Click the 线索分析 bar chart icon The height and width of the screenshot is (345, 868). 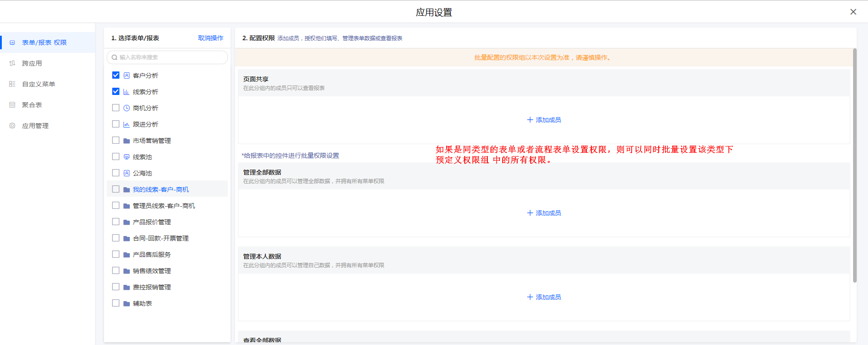(127, 92)
